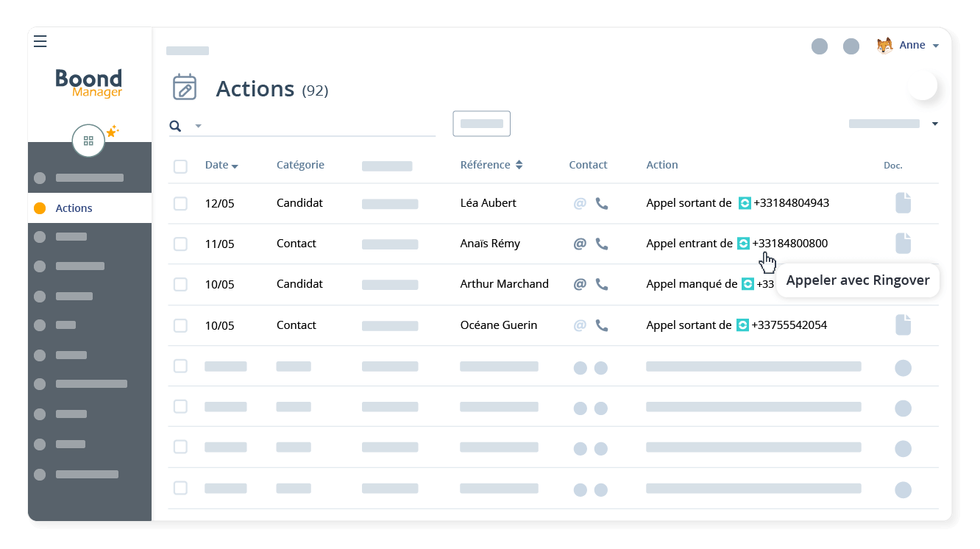The width and height of the screenshot is (980, 549).
Task: Open the document icon on Océane Guerin's row
Action: pyautogui.click(x=903, y=325)
